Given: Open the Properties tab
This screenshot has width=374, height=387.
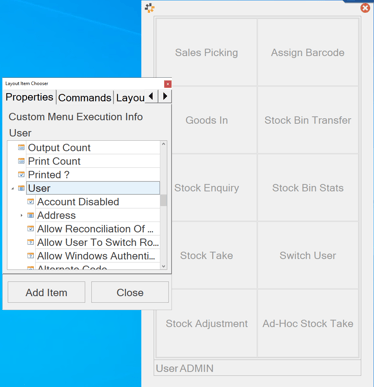Looking at the screenshot, I should click(29, 97).
